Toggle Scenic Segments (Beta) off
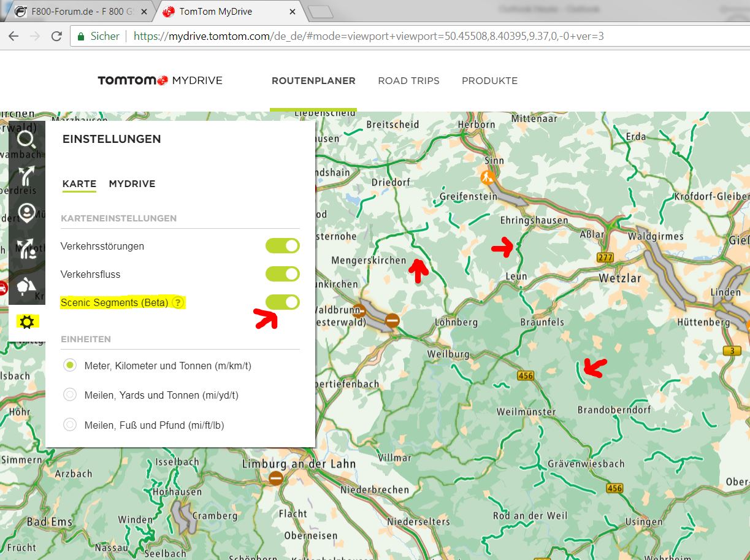Screen dimensions: 750x560 pos(282,302)
